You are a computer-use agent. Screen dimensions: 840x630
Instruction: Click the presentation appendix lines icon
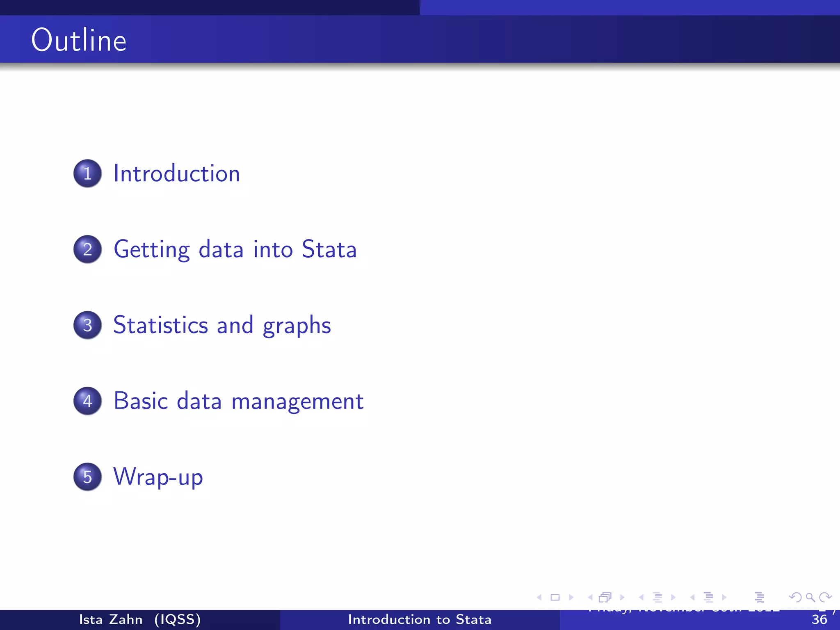click(759, 598)
